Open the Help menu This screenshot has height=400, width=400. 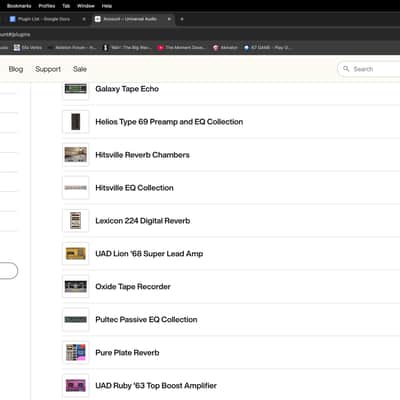point(107,6)
